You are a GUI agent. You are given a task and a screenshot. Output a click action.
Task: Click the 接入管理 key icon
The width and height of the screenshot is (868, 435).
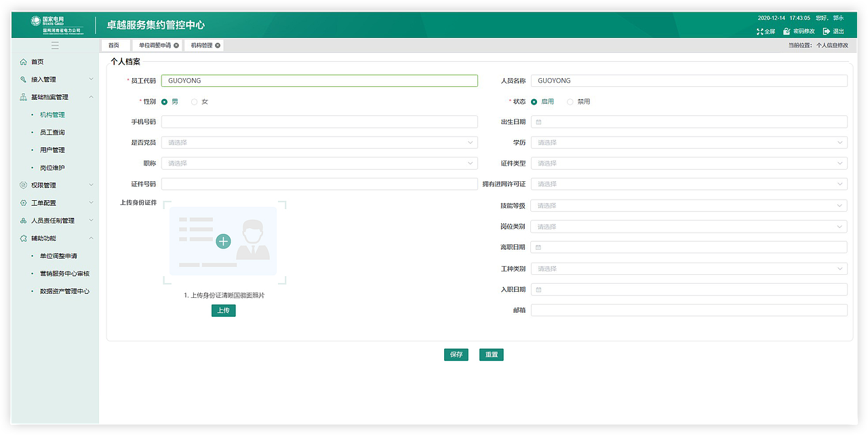click(24, 79)
